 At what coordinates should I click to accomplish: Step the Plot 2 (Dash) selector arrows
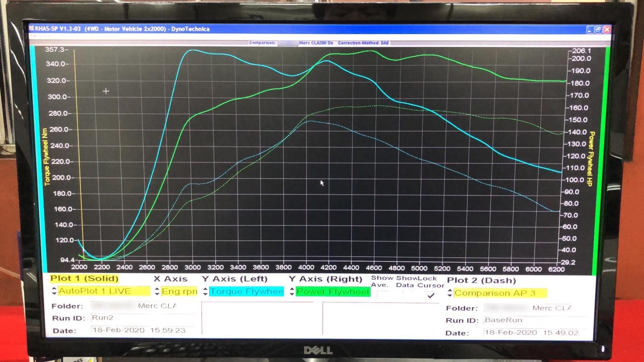(x=450, y=293)
